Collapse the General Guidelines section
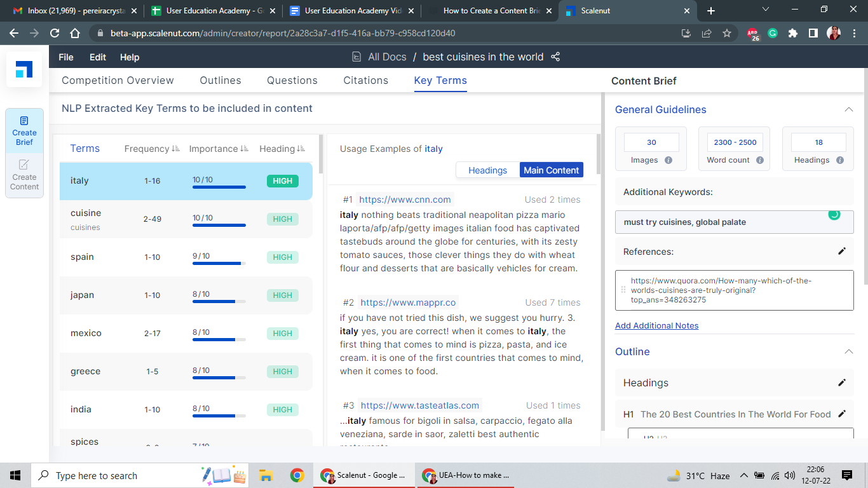 tap(848, 109)
